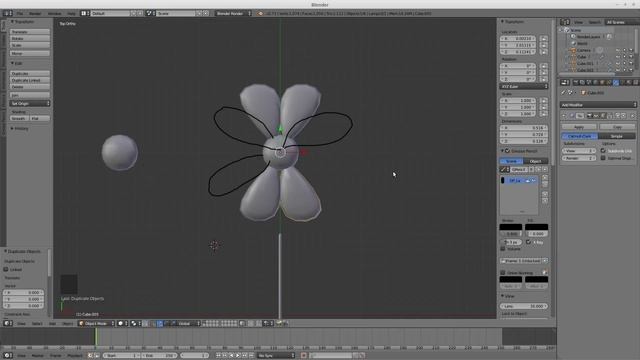The width and height of the screenshot is (640, 360).
Task: Toggle the Optimal Display checkbox
Action: tap(603, 158)
